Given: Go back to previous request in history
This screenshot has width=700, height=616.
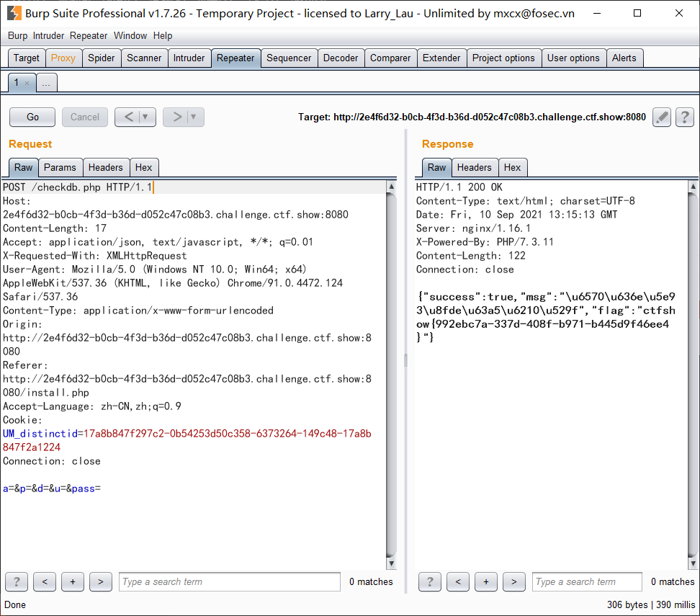Looking at the screenshot, I should click(x=129, y=117).
